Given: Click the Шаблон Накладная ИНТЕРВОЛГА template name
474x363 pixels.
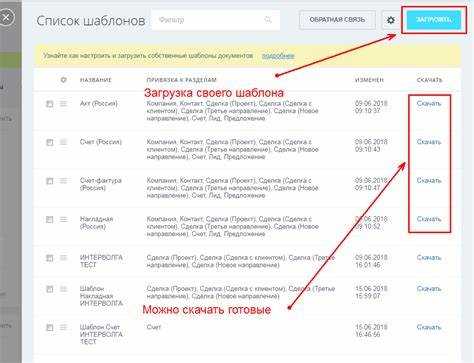Looking at the screenshot, I should tap(101, 296).
